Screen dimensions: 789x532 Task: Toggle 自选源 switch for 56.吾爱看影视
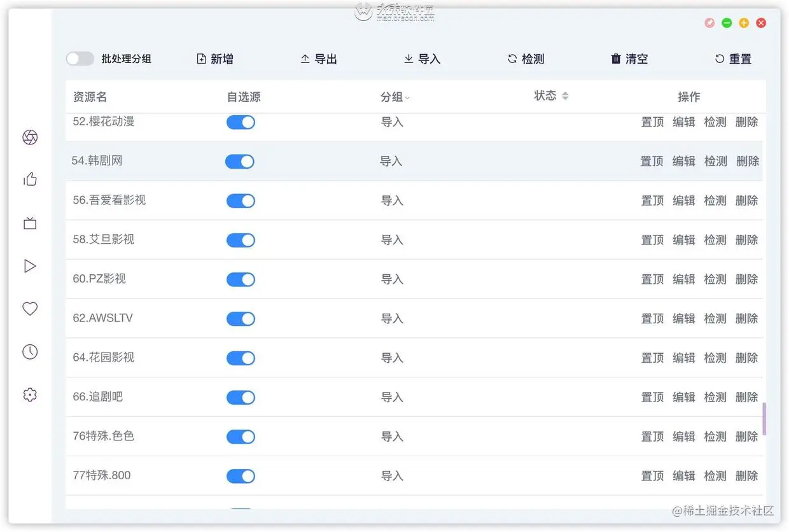click(241, 201)
